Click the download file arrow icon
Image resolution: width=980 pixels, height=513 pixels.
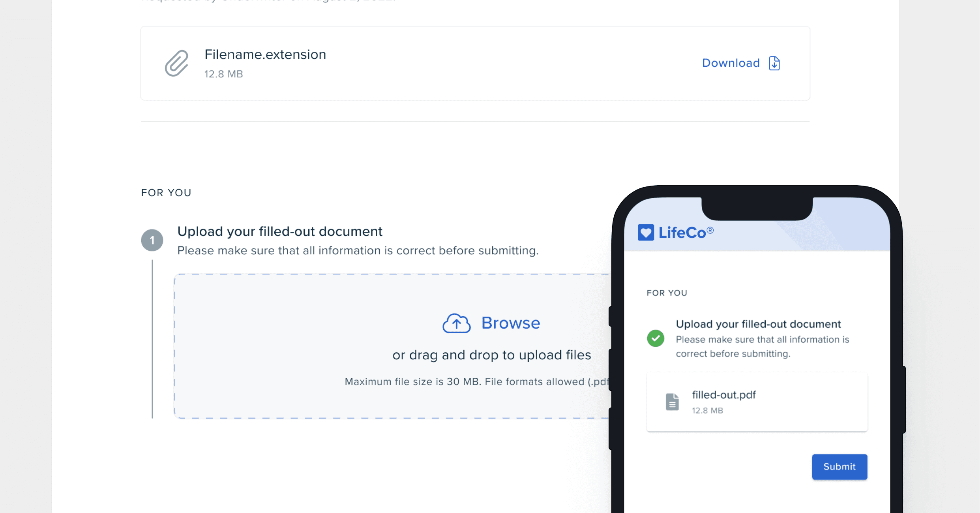(774, 63)
